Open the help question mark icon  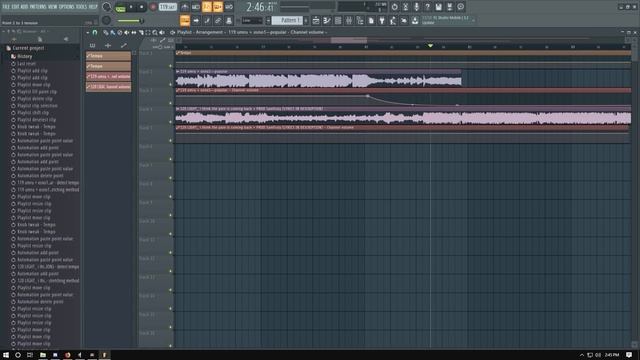click(427, 7)
